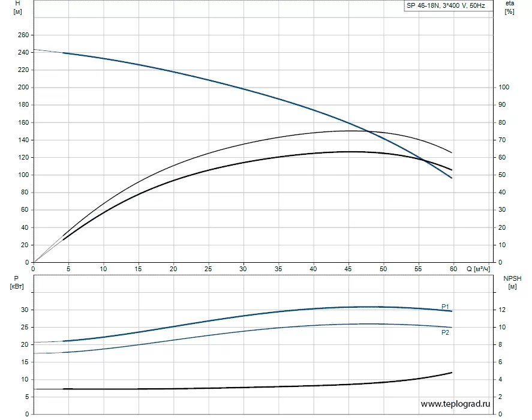This screenshot has height=420, width=532.
Task: Click the 260 tick on head axis
Action: click(x=23, y=35)
